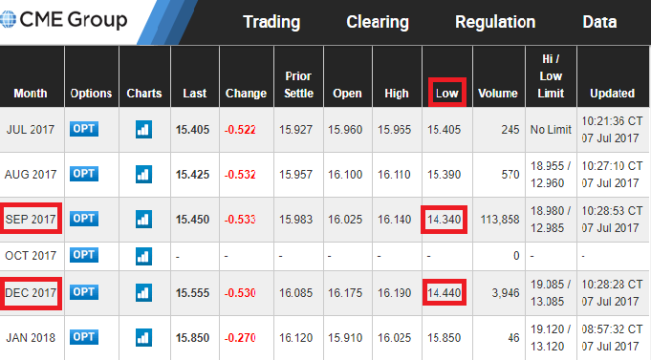Viewport: 651px width, 360px height.
Task: Click the CME Group globe logo
Action: (x=7, y=20)
